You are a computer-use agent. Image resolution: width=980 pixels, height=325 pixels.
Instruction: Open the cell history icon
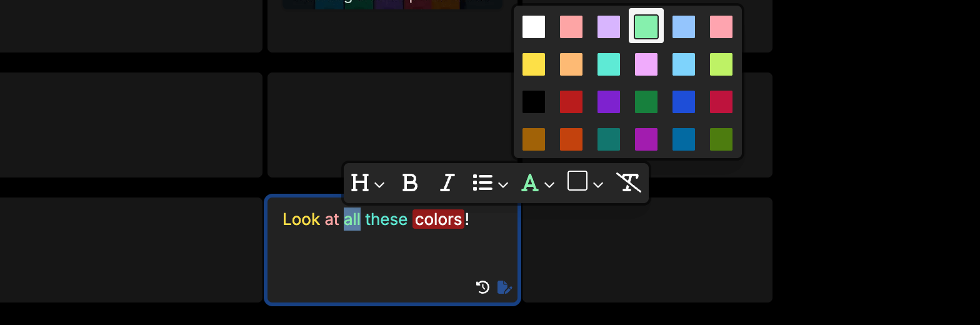(x=482, y=287)
